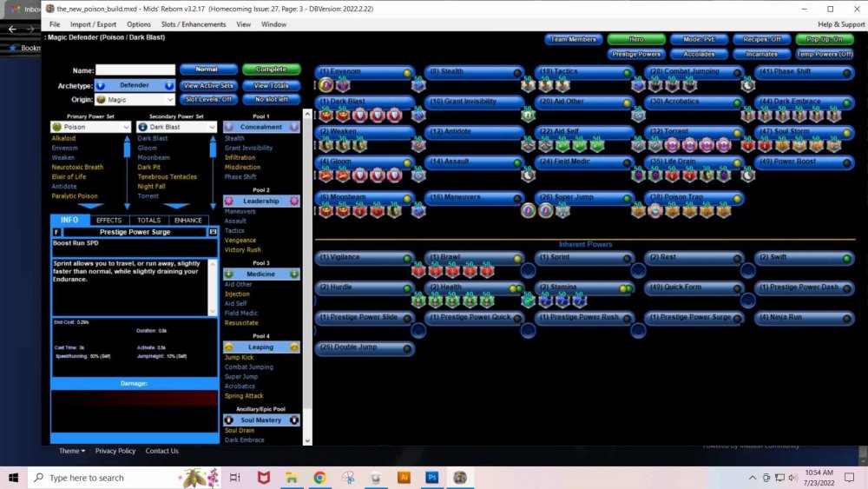The image size is (868, 489).
Task: Open the Origin dropdown showing Magic
Action: 135,100
